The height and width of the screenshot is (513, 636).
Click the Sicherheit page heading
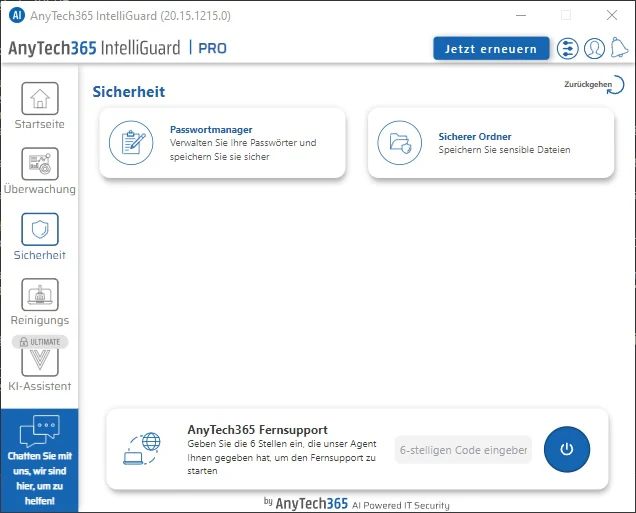tap(129, 92)
